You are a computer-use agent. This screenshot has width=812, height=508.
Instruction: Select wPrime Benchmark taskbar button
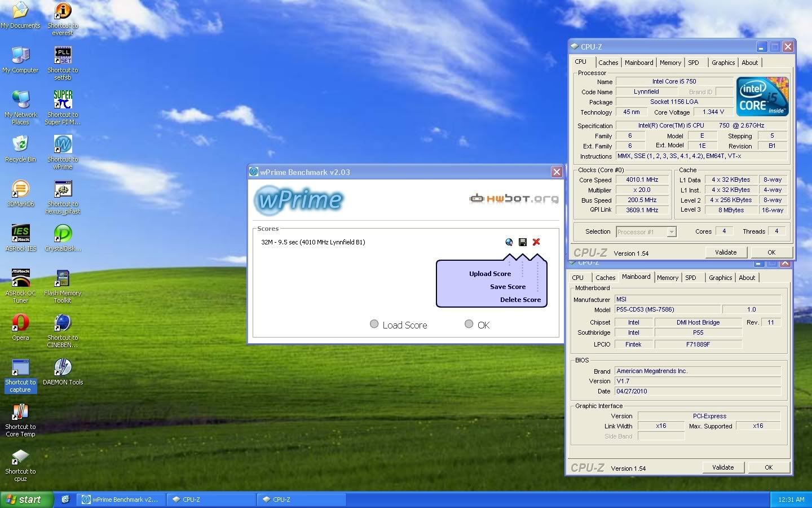click(x=121, y=500)
